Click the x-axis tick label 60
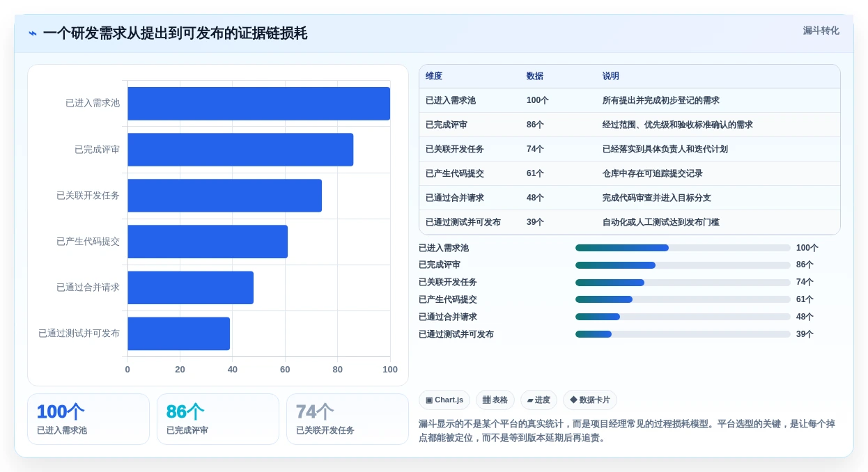This screenshot has height=472, width=868. 285,370
